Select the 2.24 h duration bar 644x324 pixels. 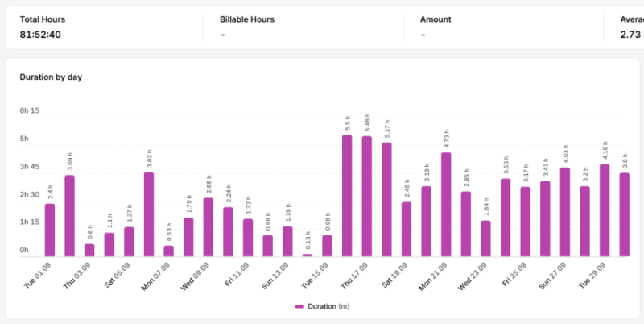coord(228,232)
